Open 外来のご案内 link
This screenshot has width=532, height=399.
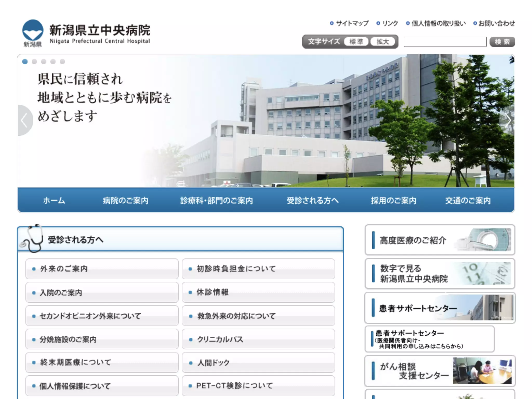102,269
